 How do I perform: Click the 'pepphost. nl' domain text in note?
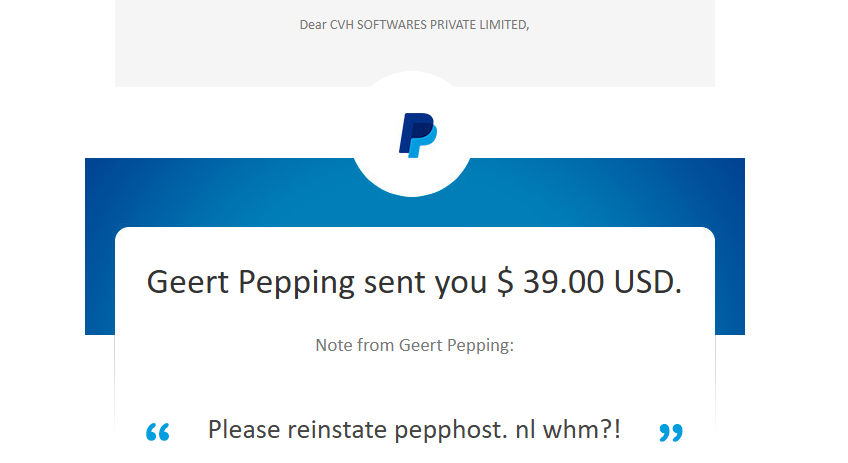click(x=465, y=430)
